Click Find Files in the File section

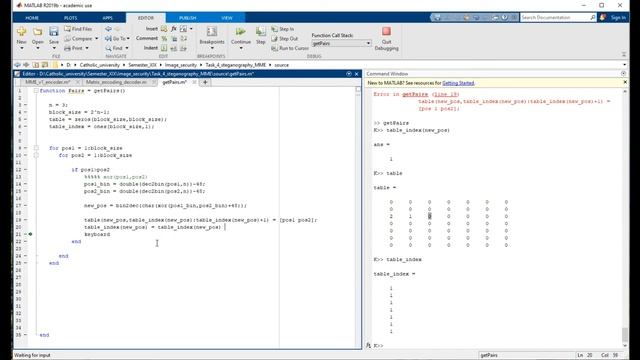click(78, 29)
